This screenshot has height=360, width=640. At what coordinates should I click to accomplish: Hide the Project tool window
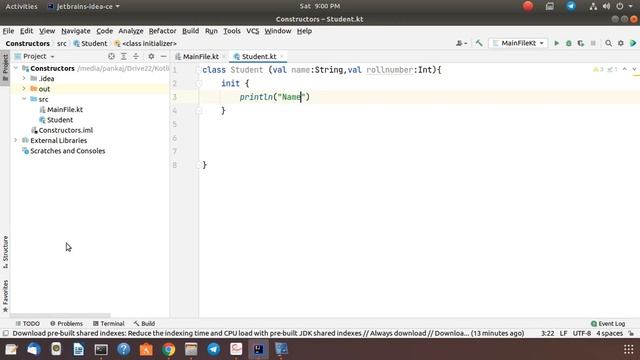(x=163, y=56)
